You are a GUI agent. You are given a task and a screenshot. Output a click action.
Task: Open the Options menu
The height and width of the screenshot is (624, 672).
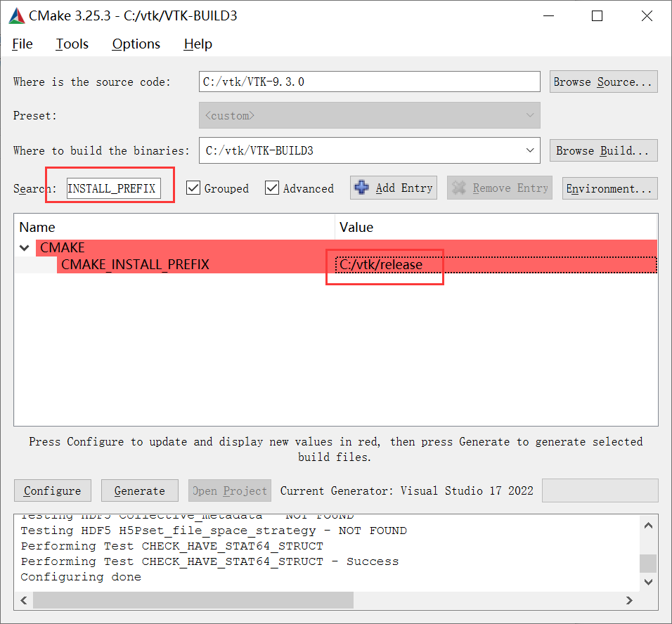pos(136,44)
